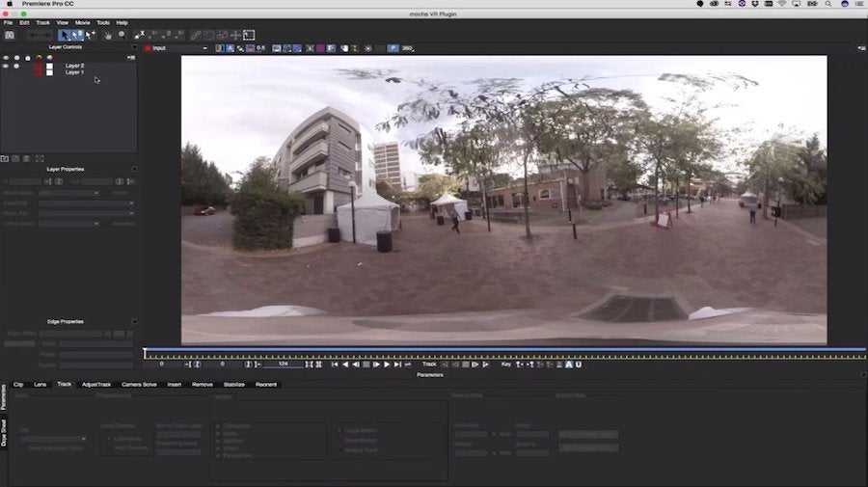Click the new layer group folder icon
Viewport: 868px width, 487px height.
pos(5,159)
